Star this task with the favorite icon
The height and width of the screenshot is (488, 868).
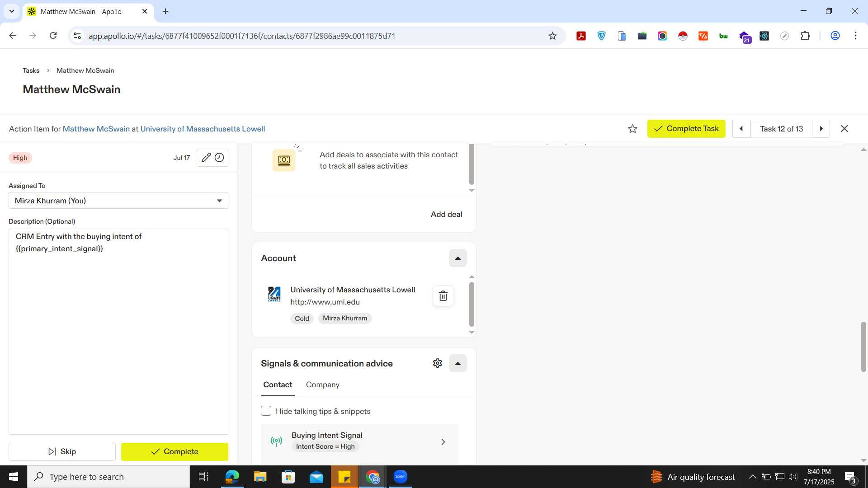click(632, 129)
